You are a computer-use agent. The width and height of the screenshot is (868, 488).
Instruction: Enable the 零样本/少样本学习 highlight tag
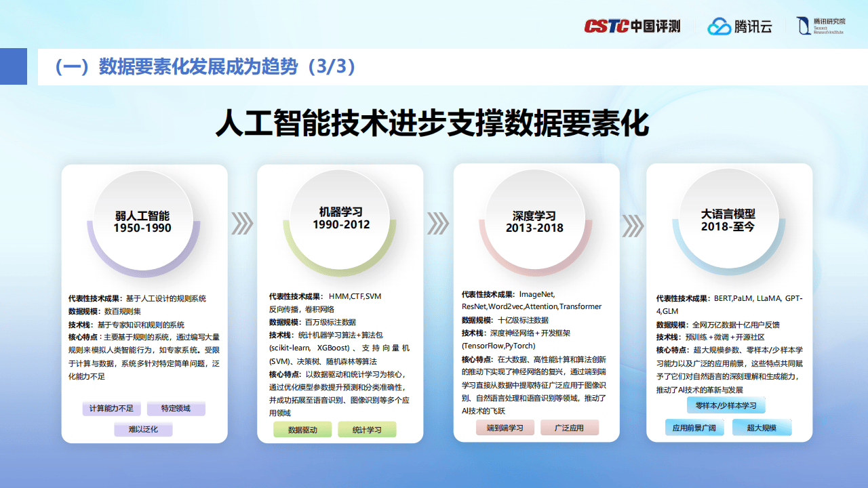coord(726,405)
